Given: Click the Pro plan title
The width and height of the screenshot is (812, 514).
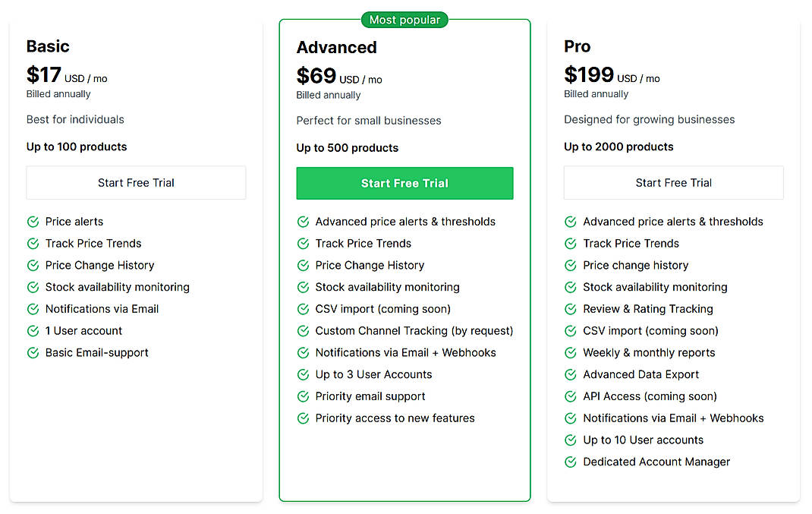Looking at the screenshot, I should [x=577, y=46].
